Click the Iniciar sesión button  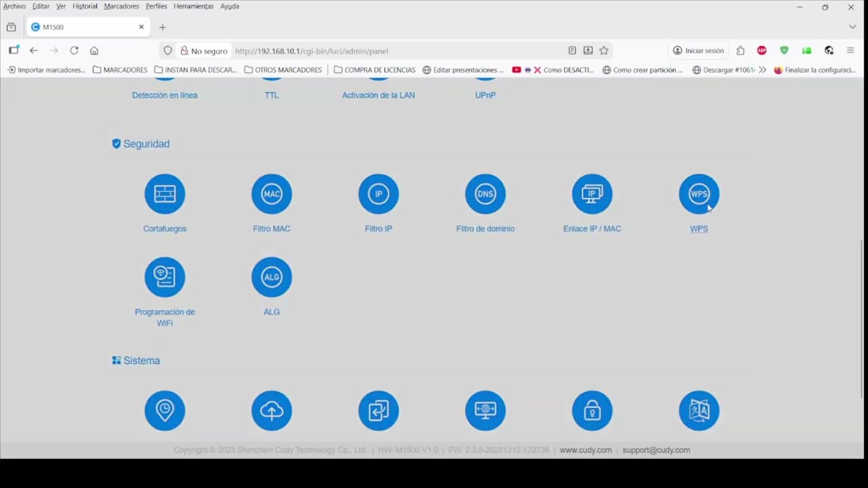(698, 51)
